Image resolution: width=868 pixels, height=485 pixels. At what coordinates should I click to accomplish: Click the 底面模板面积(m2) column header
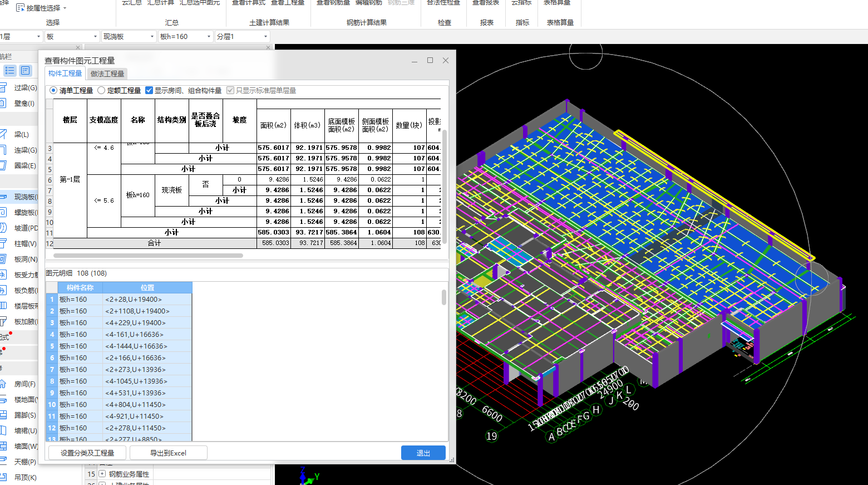click(342, 125)
